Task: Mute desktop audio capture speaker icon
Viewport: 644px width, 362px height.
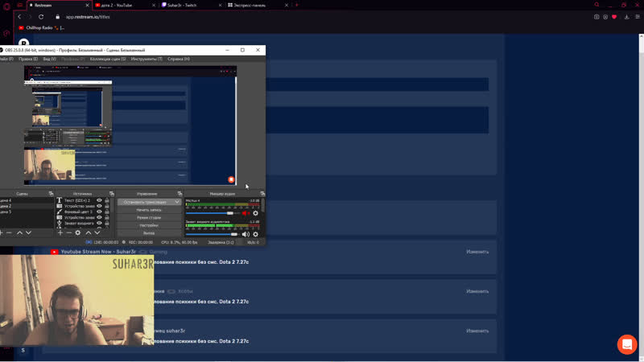Action: point(246,234)
